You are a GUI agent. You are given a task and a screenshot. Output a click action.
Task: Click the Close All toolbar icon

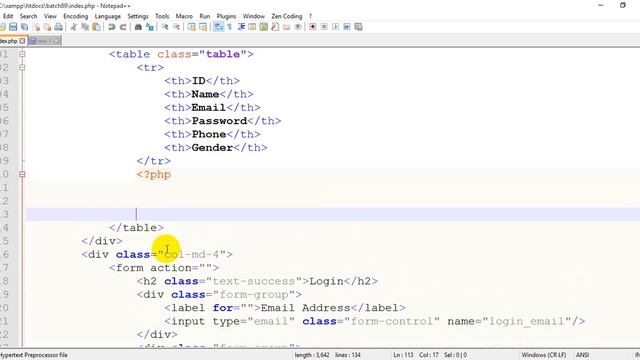click(48, 27)
